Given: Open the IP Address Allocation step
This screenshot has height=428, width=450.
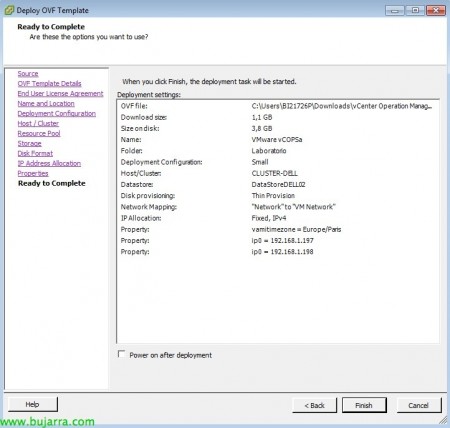Looking at the screenshot, I should coord(49,164).
